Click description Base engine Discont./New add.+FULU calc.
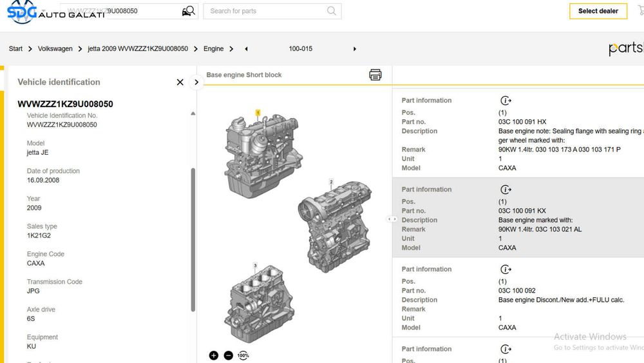644x363 pixels. [561, 300]
